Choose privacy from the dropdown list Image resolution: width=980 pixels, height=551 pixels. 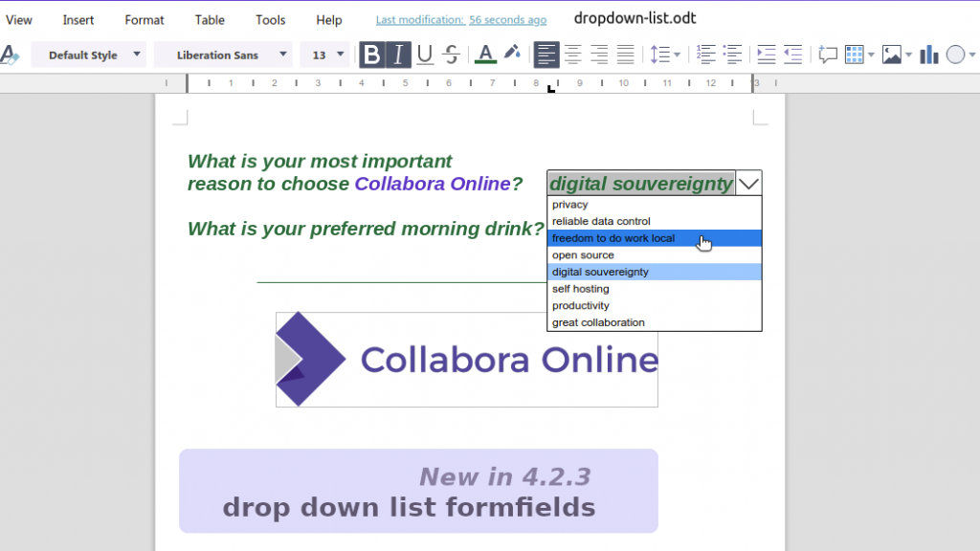click(655, 205)
